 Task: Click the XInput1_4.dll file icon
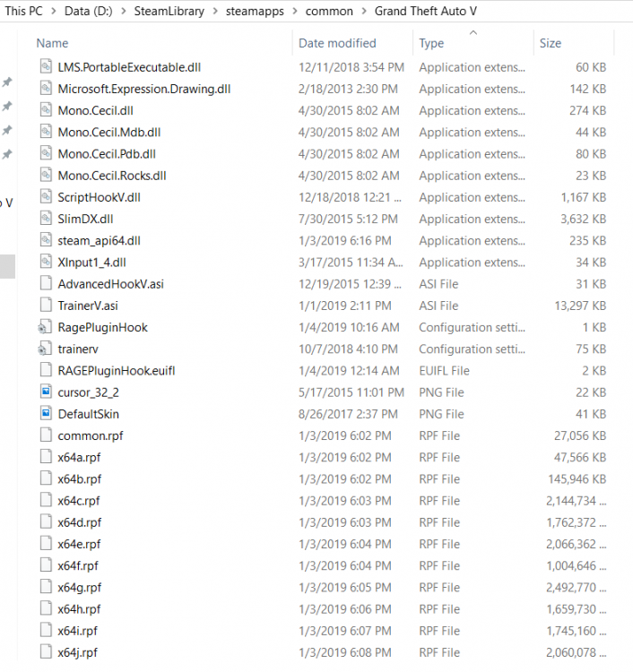46,262
